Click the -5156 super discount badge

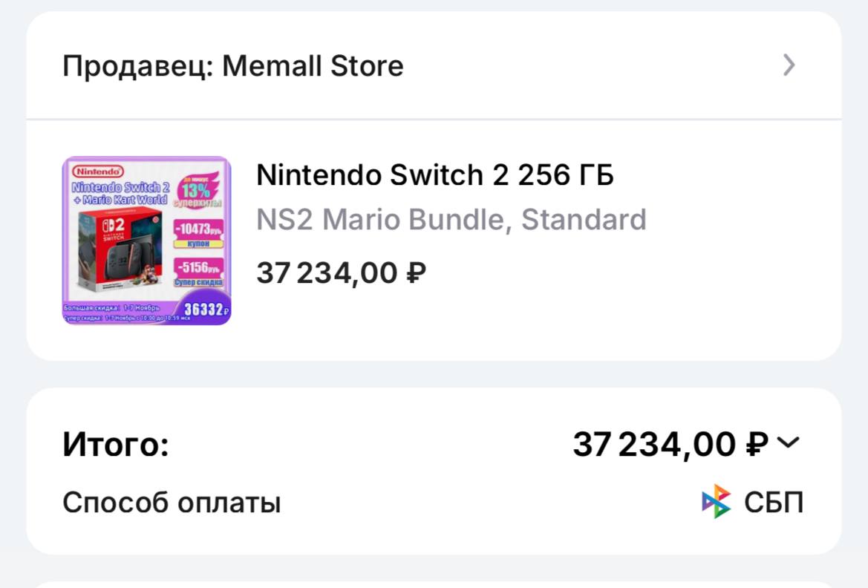pyautogui.click(x=198, y=272)
